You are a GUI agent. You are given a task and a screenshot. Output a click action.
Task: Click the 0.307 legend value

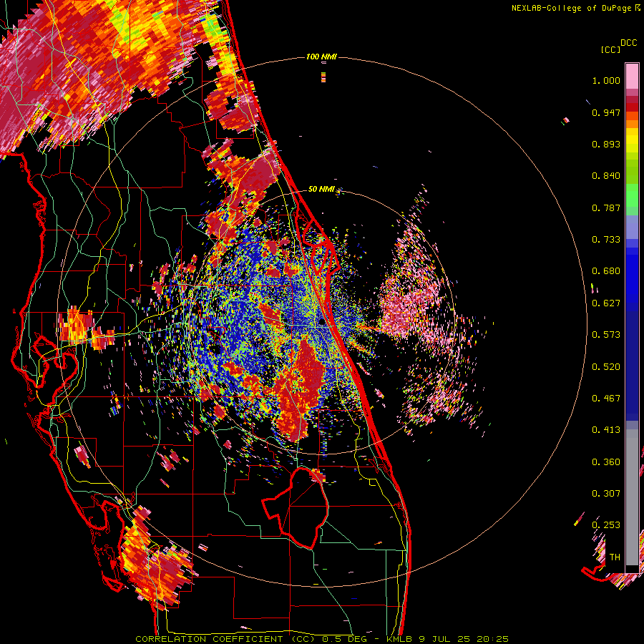point(606,494)
